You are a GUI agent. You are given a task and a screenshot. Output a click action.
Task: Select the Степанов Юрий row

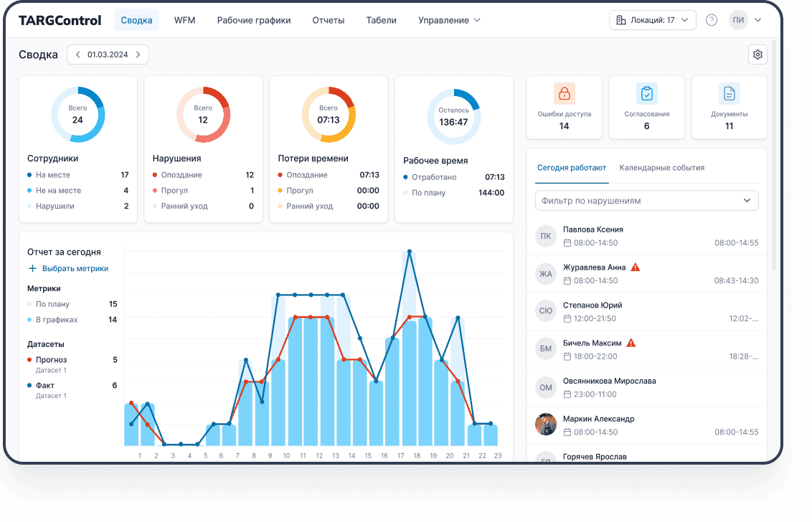(x=647, y=311)
